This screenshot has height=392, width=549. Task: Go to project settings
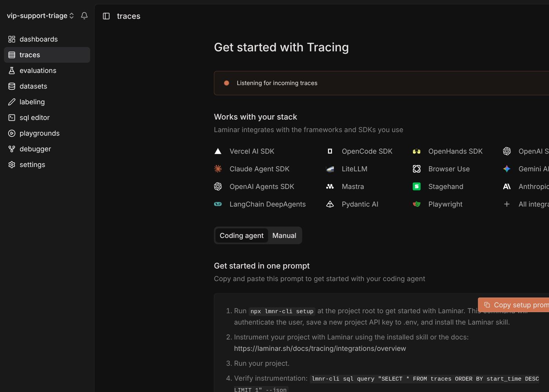47,165
